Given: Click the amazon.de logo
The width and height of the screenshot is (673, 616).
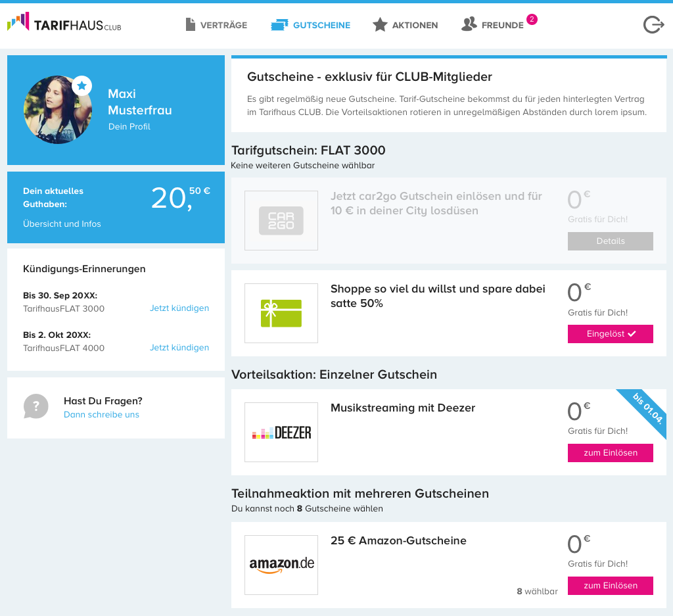Looking at the screenshot, I should point(281,565).
